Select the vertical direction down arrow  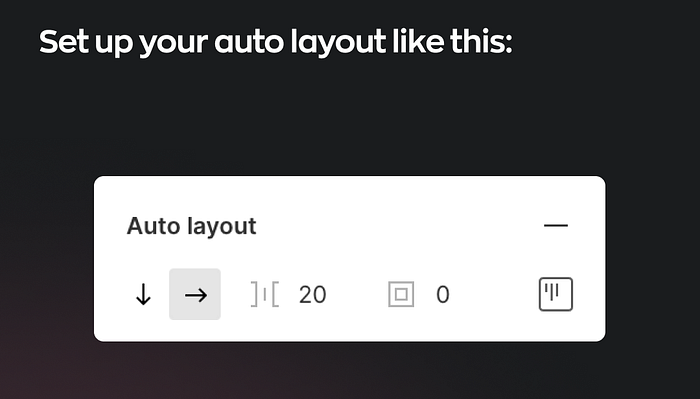coord(143,295)
